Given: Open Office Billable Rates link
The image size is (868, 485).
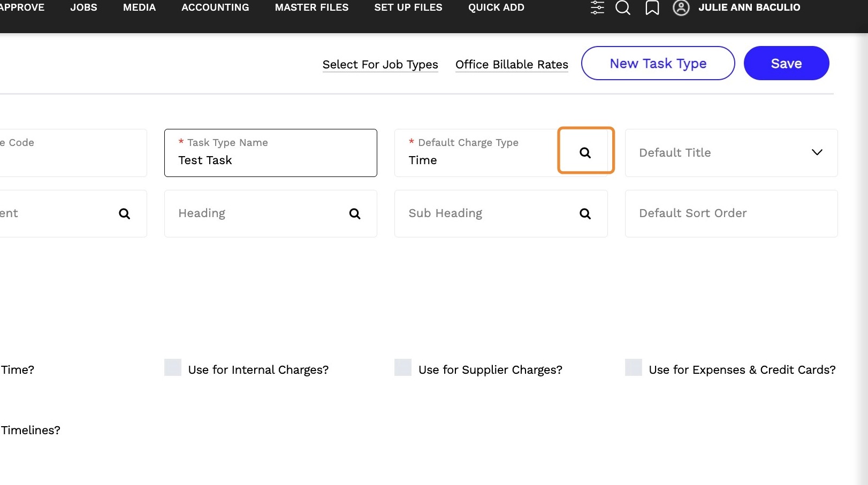Looking at the screenshot, I should pos(512,65).
